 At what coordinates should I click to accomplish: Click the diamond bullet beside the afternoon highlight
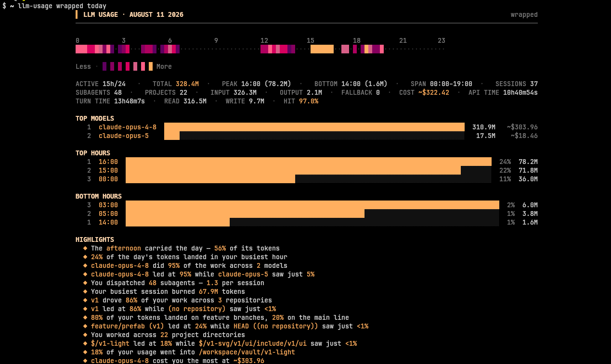tap(85, 248)
